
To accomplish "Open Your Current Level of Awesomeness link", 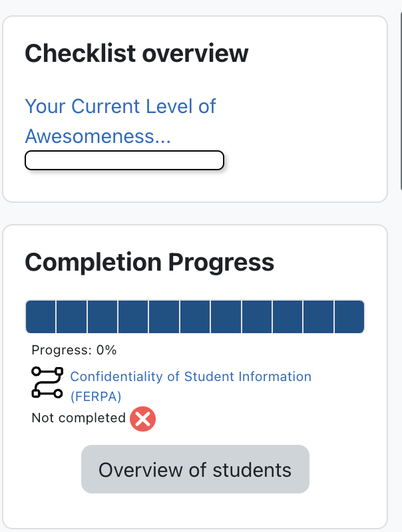I will tap(120, 121).
